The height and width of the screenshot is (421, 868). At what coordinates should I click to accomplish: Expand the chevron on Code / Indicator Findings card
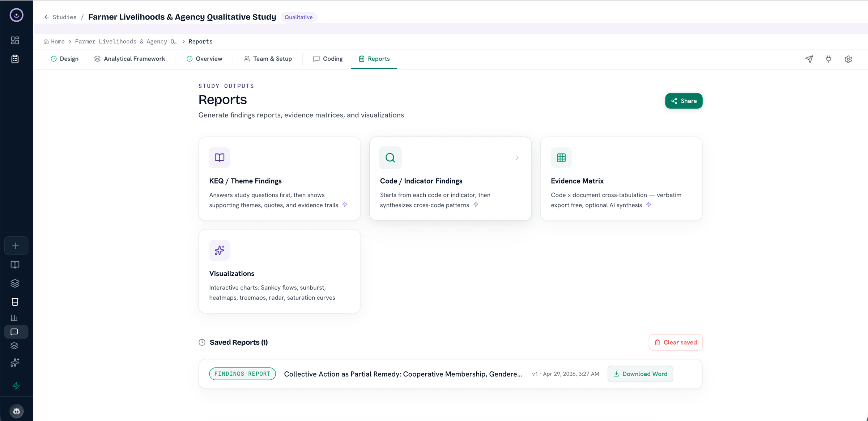click(x=518, y=158)
